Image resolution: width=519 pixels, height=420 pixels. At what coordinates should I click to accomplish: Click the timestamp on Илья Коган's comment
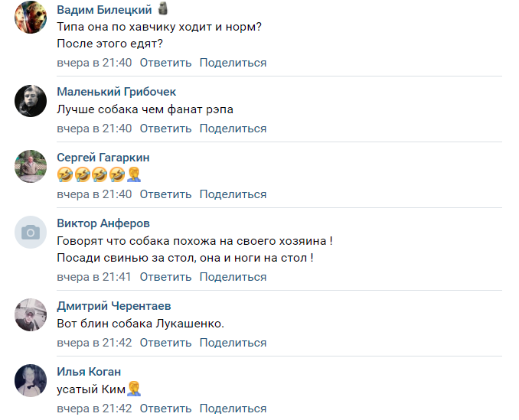94,409
